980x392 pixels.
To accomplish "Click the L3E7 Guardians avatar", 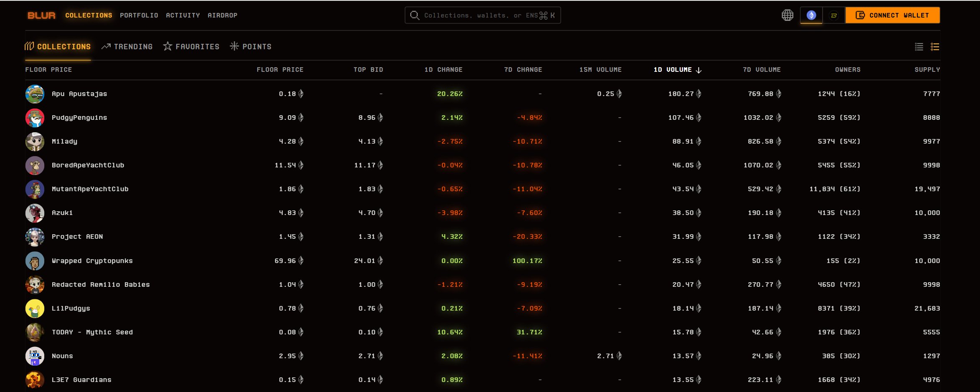I will tap(35, 380).
